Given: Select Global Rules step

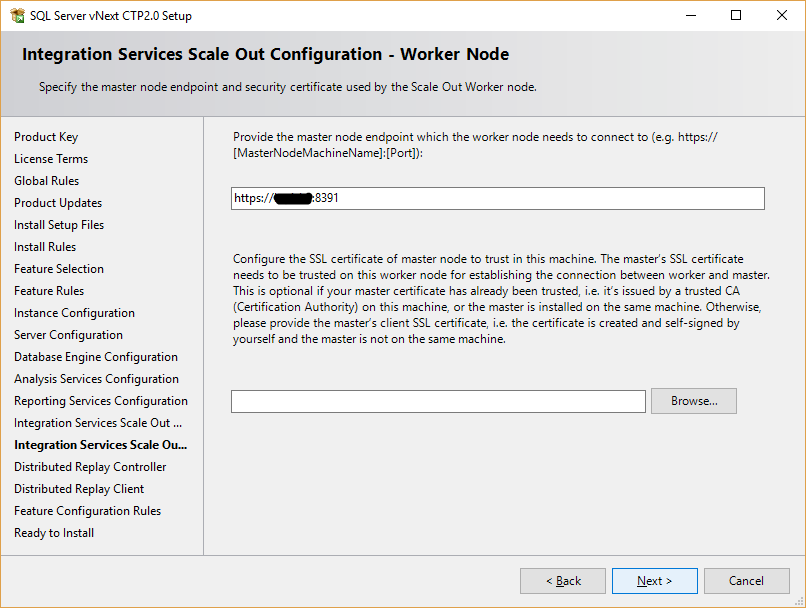Looking at the screenshot, I should coord(47,181).
